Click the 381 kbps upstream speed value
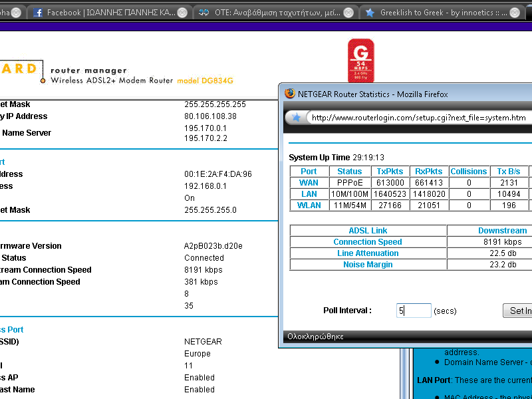Viewport: 532px width, 399px height. (x=201, y=281)
